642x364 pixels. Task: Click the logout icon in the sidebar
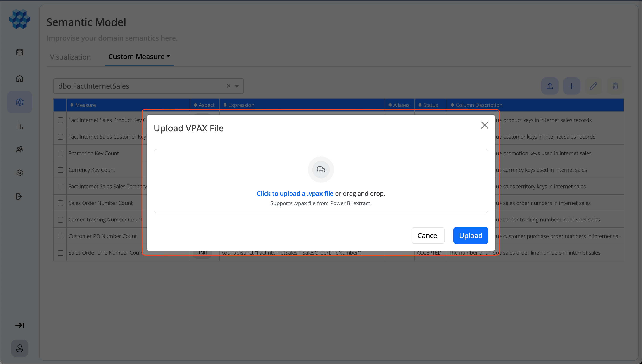[19, 196]
